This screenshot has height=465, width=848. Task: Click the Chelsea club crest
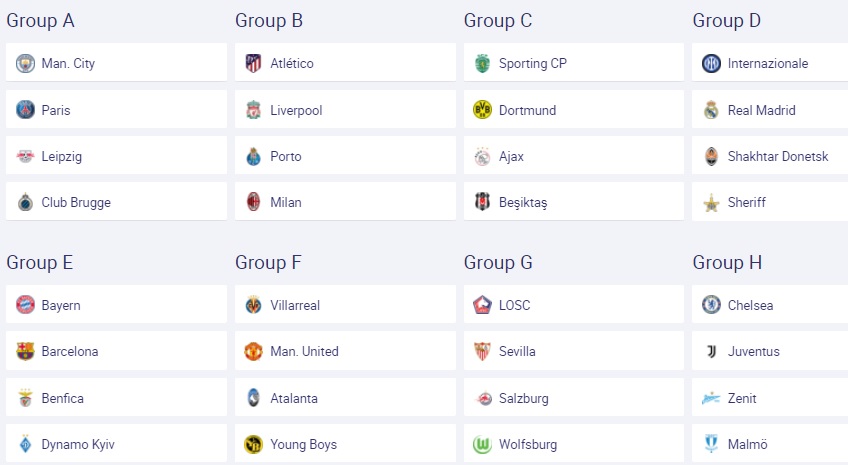click(711, 305)
